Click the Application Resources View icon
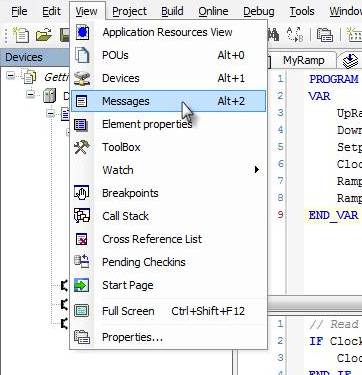362x375 pixels. coord(82,32)
